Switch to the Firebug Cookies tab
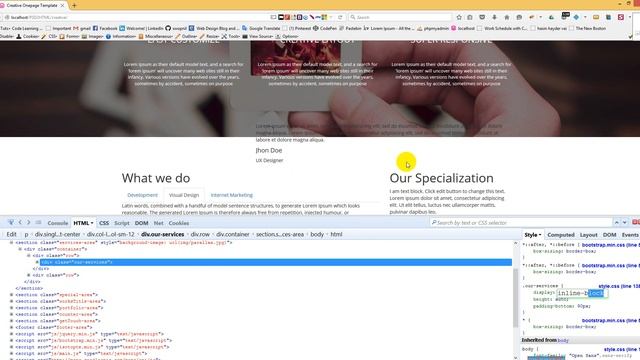This screenshot has height=360, width=640. click(179, 223)
